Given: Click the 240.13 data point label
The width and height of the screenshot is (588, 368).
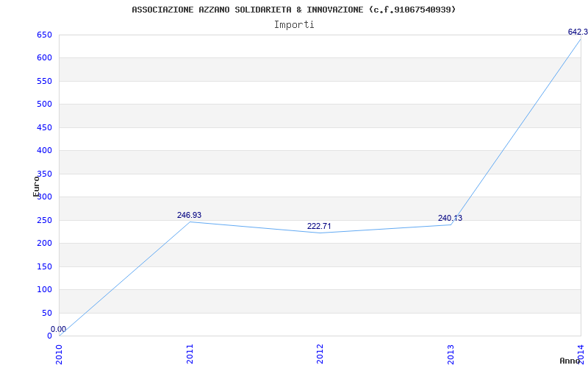Looking at the screenshot, I should click(x=450, y=219).
